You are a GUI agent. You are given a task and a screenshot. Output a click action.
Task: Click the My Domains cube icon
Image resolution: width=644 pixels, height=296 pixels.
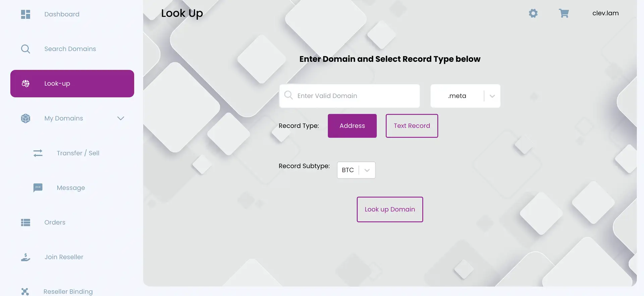click(25, 118)
